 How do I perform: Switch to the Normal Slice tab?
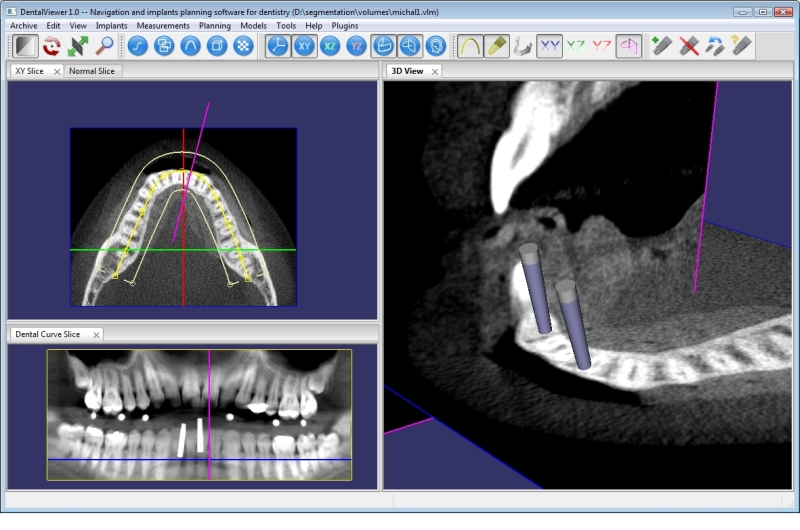coord(92,71)
